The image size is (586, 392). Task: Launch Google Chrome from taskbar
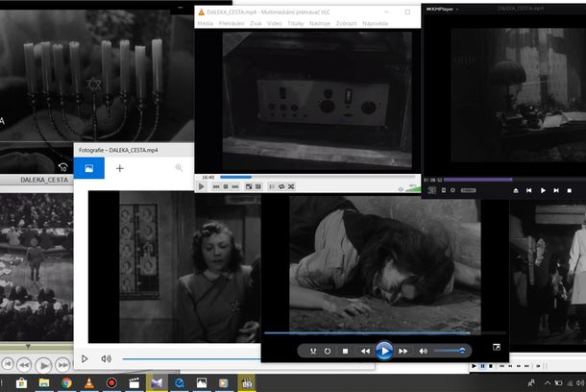coord(66,383)
